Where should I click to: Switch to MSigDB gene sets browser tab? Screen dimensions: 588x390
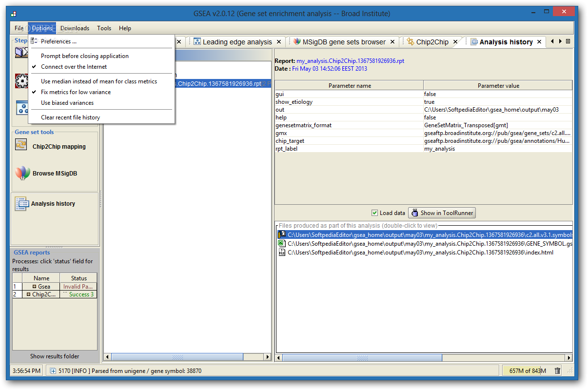pos(344,42)
